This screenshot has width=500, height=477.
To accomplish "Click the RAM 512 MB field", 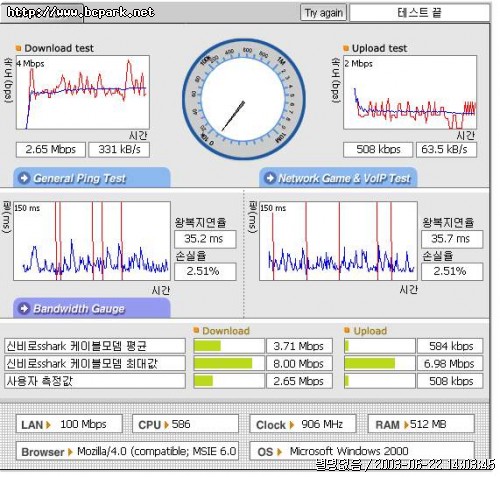I will (421, 424).
